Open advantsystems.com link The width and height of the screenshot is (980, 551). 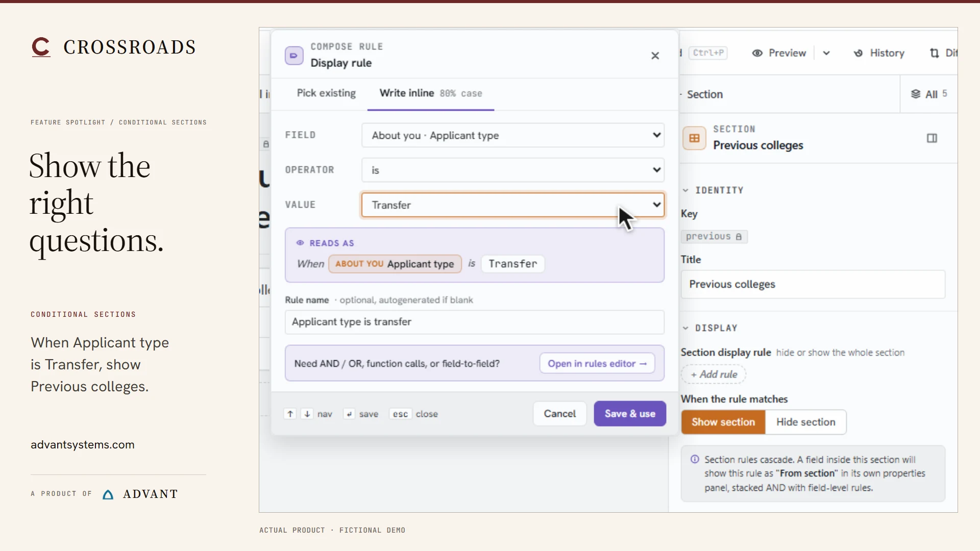[x=83, y=445]
